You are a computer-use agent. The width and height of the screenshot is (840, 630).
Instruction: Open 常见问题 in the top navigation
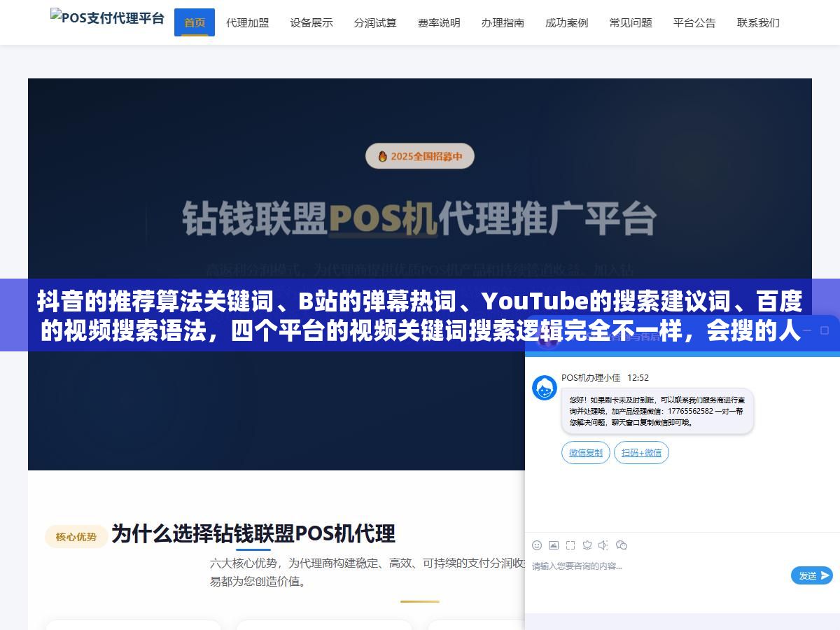coord(631,22)
